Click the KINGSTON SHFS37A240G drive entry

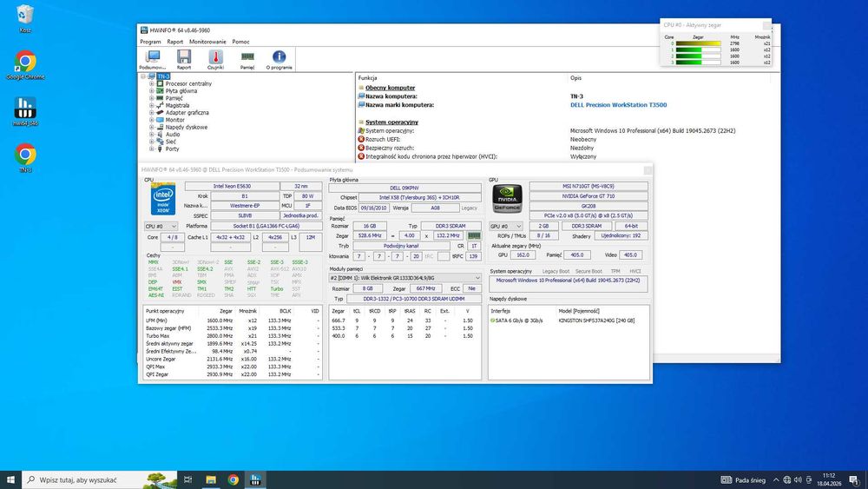596,320
